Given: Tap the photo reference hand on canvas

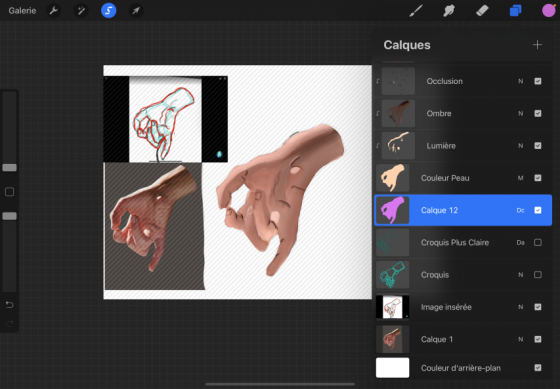Looking at the screenshot, I should [x=154, y=218].
